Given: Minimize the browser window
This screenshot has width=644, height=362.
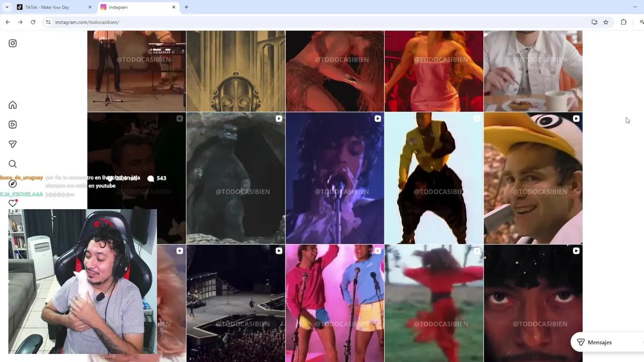Looking at the screenshot, I should point(635,7).
